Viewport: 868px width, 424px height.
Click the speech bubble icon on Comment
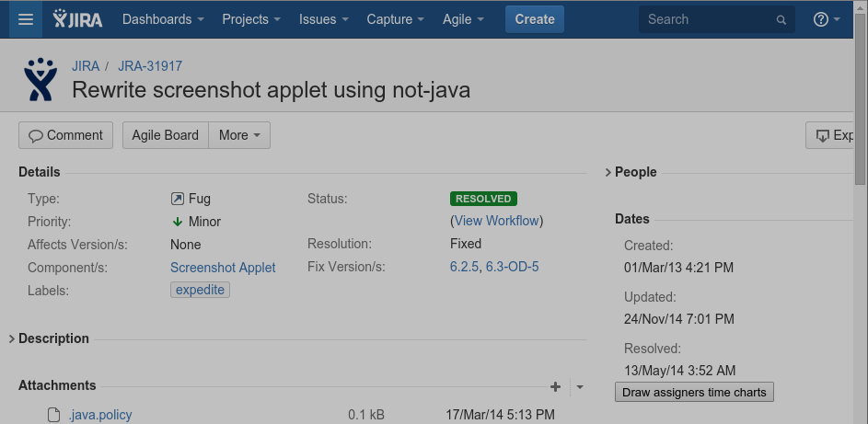pos(36,136)
